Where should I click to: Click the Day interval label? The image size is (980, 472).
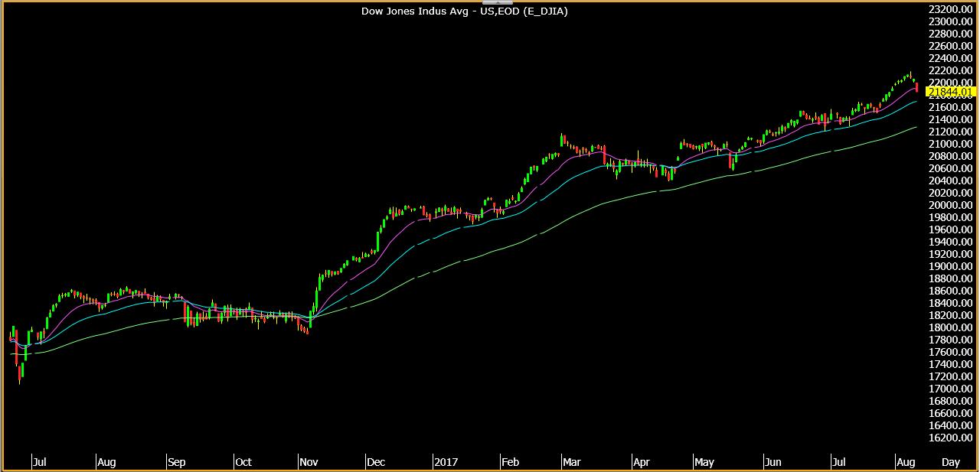point(950,462)
